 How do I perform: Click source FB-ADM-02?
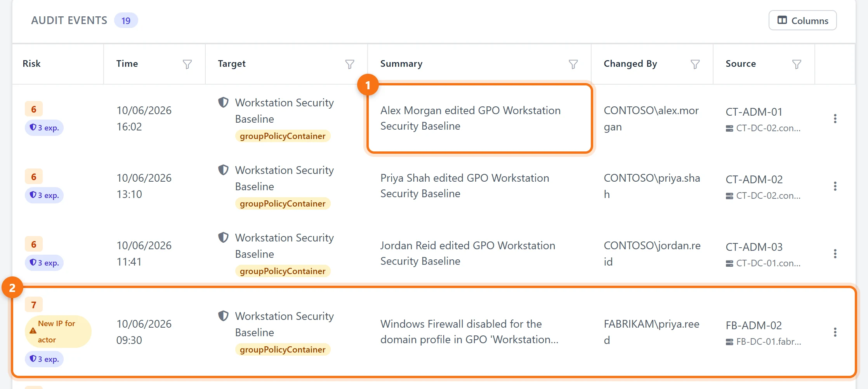tap(753, 325)
